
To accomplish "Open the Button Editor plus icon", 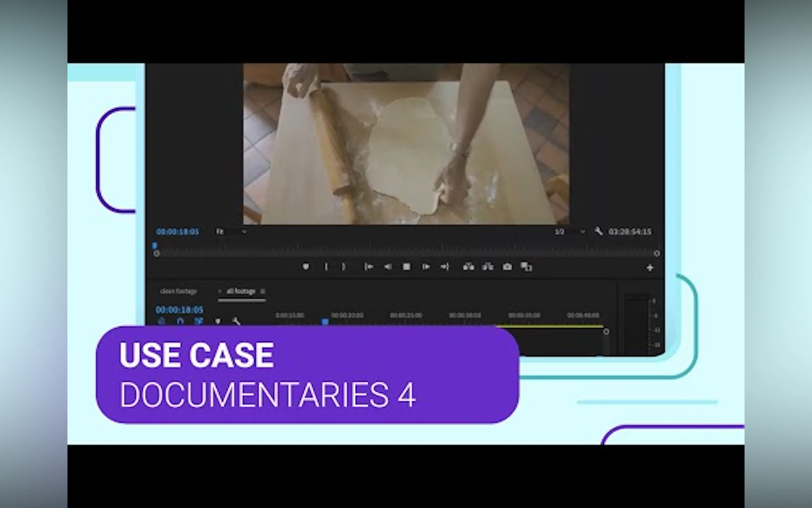I will [x=650, y=268].
